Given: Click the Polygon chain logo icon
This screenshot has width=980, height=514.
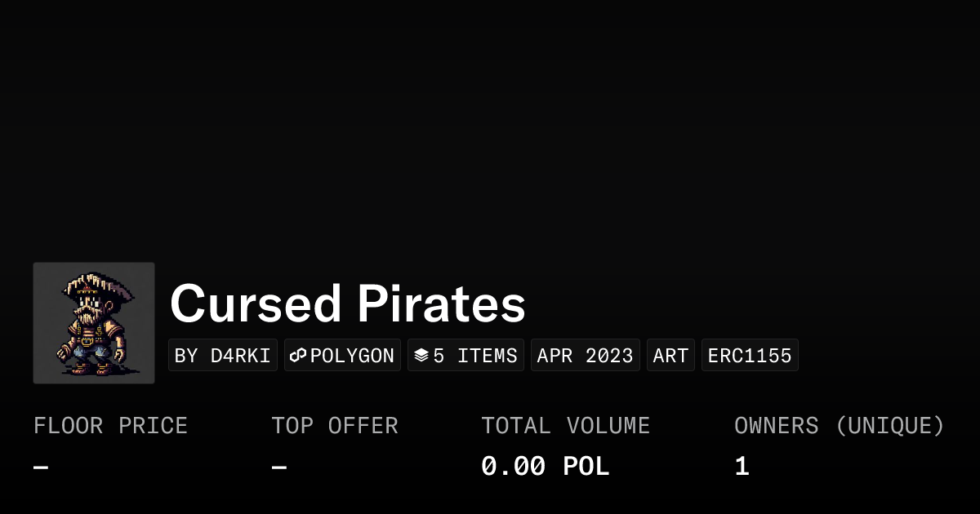Looking at the screenshot, I should point(299,356).
